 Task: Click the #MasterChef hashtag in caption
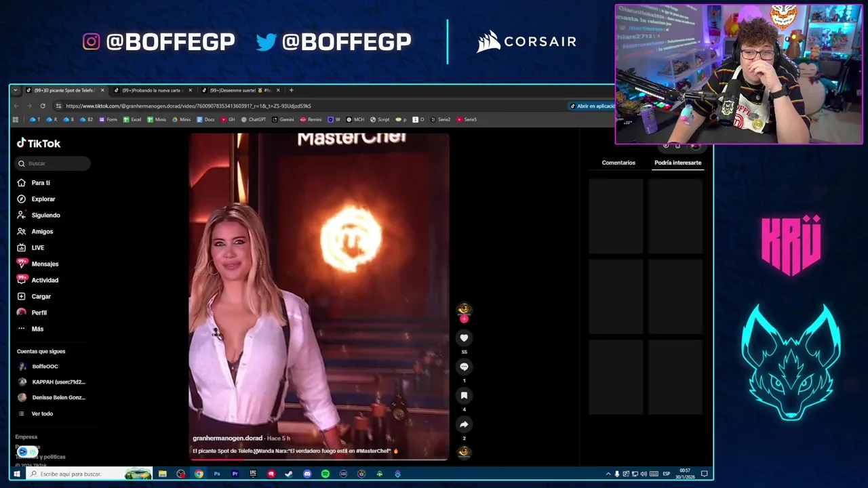coord(374,451)
